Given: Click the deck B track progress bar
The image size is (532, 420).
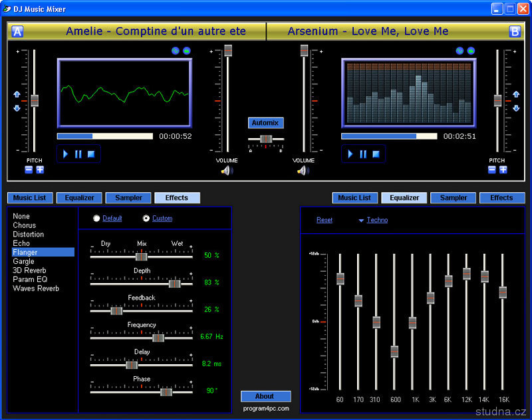Looking at the screenshot, I should pos(389,136).
